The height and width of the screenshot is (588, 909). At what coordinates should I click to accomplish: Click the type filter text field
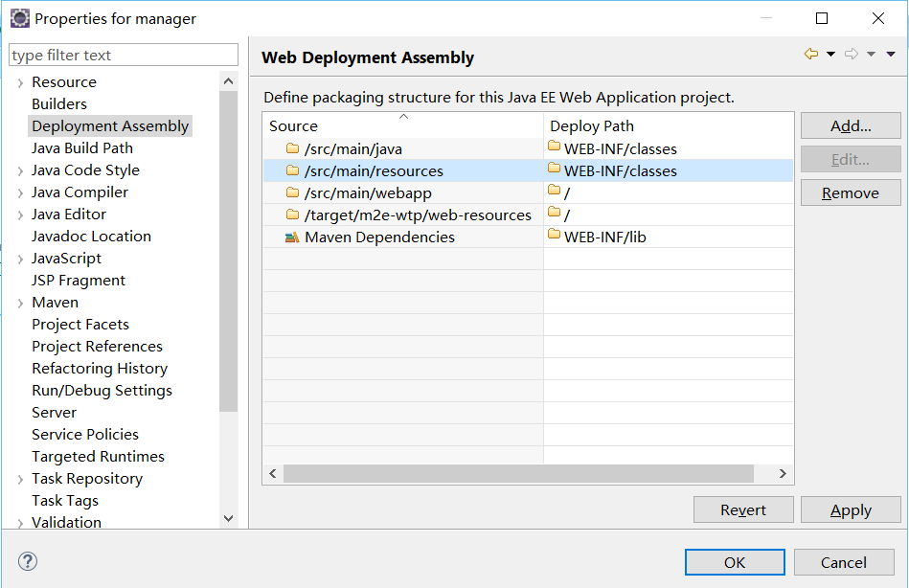(124, 56)
